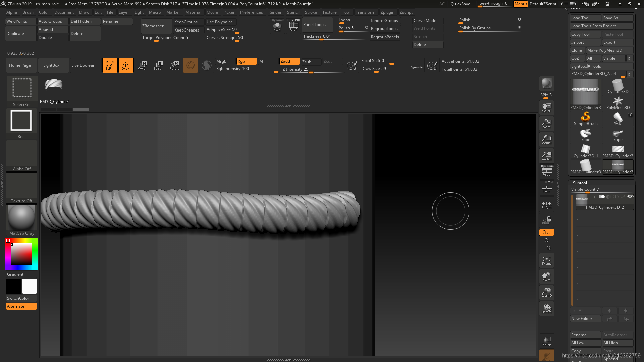Screen dimensions: 644x362
Task: Open the Stroke menu
Action: pyautogui.click(x=311, y=12)
